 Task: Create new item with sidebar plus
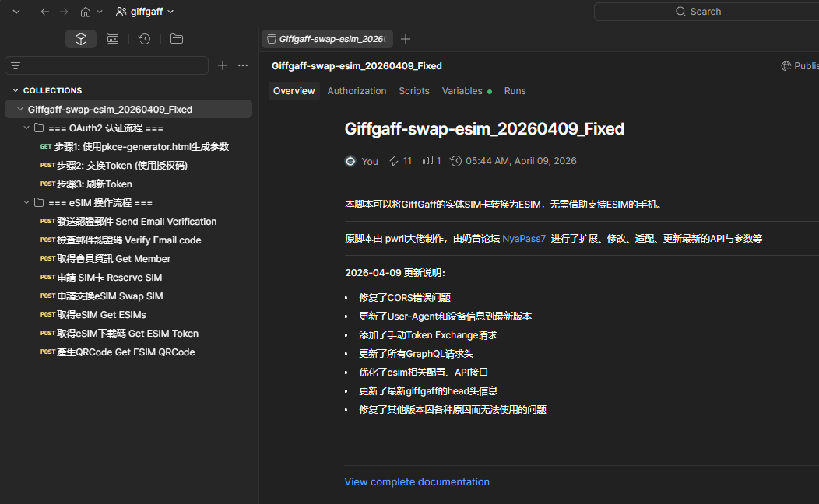(x=223, y=65)
